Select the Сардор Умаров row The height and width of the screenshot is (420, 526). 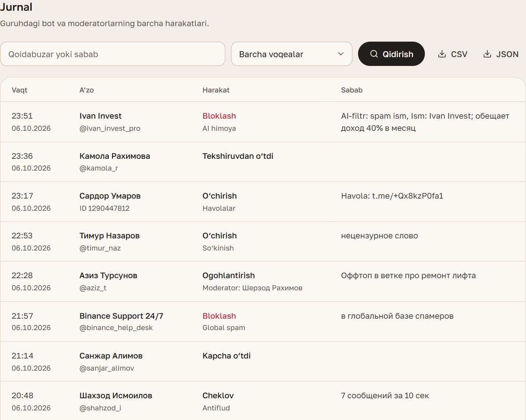[263, 202]
